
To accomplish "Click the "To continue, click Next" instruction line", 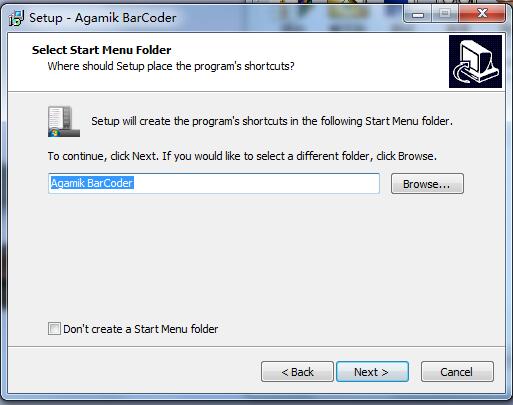I will point(242,156).
